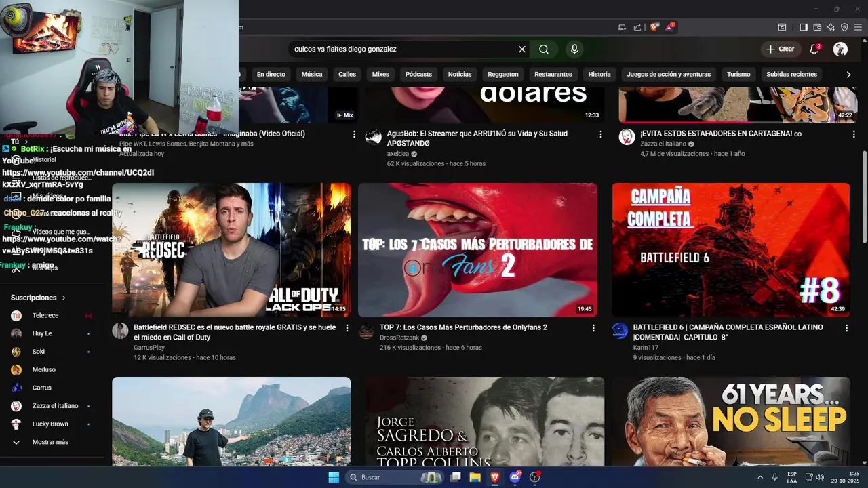Open the tab search icon in toolbar
The image size is (868, 488).
click(x=782, y=27)
